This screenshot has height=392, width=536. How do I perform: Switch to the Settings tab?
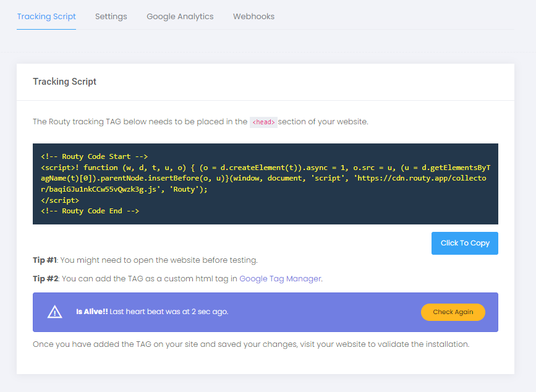coord(111,17)
